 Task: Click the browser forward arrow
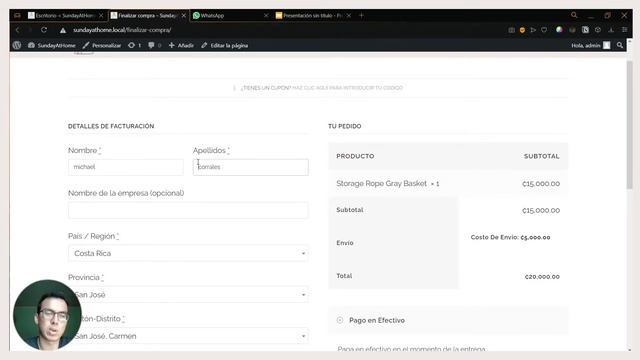point(30,30)
